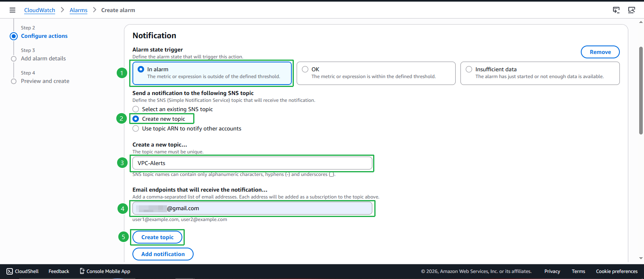Screen dimensions: 644x279
Task: Open the Privacy footer link
Action: tap(552, 271)
